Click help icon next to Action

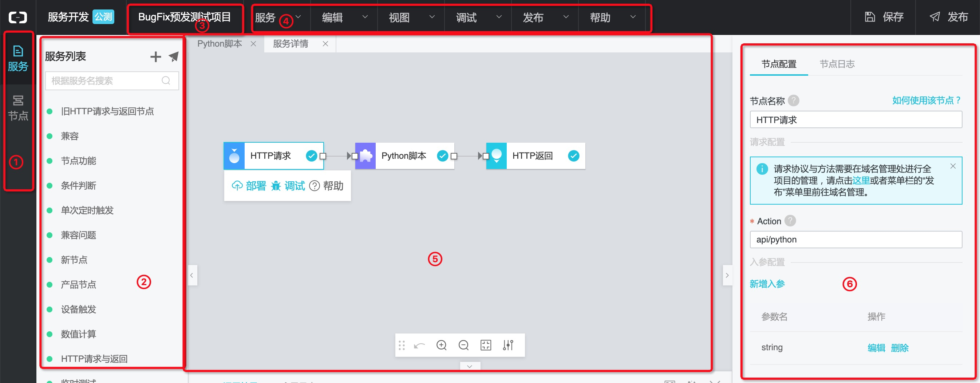tap(790, 221)
